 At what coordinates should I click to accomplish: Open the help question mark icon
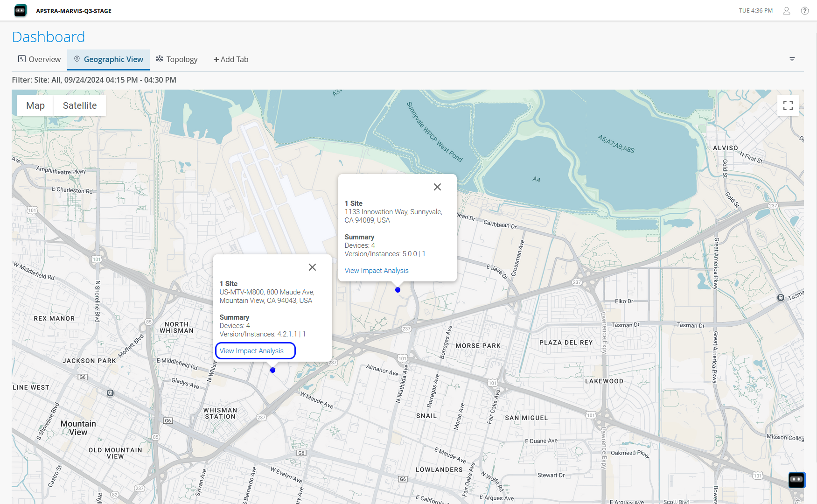(x=804, y=11)
